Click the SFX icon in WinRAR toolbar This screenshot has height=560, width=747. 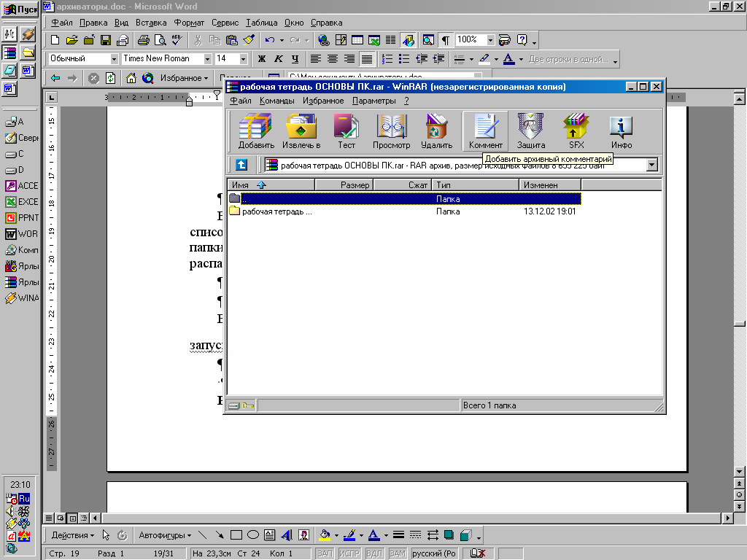(x=576, y=131)
